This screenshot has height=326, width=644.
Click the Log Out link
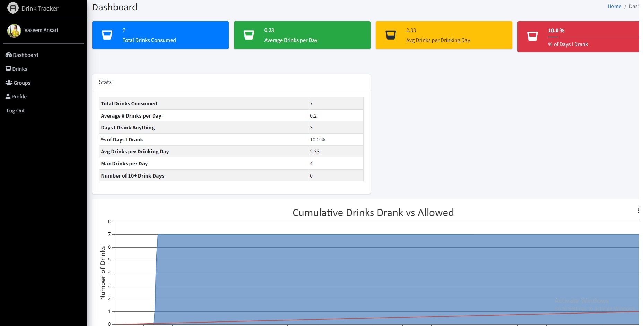coord(16,111)
